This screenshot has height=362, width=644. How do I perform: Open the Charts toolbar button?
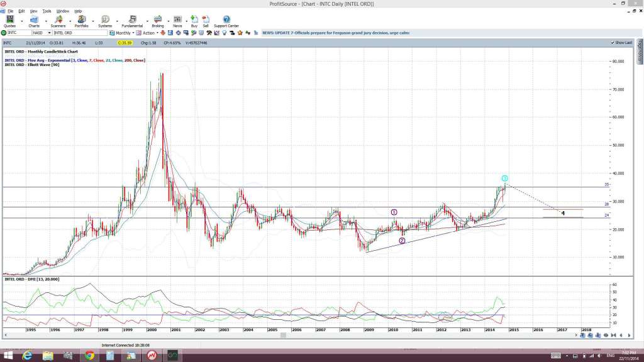34,21
